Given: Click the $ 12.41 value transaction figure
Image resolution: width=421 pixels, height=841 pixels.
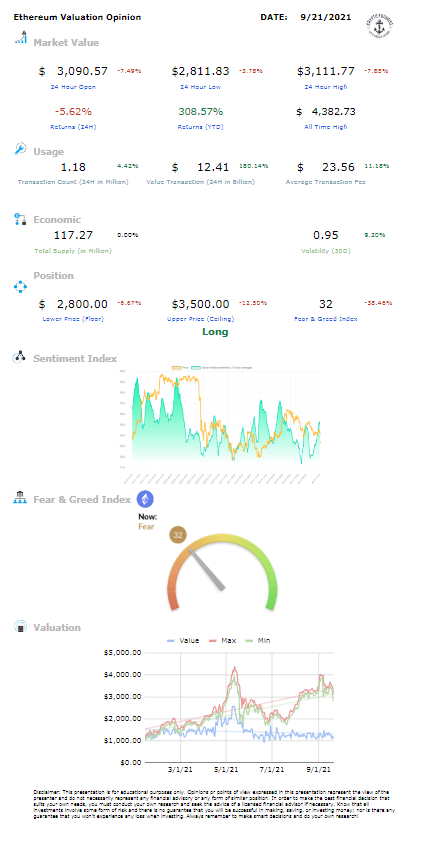Looking at the screenshot, I should (x=201, y=167).
